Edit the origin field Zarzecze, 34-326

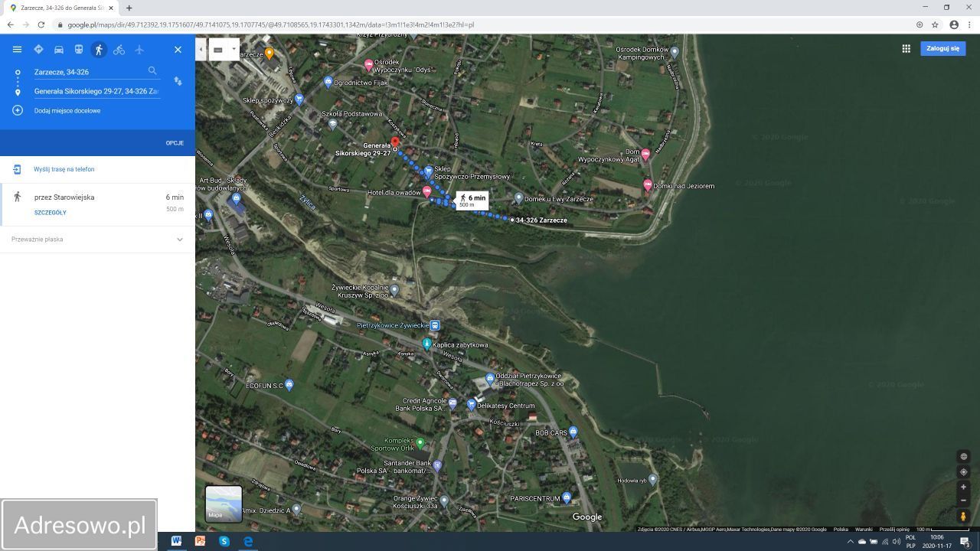(90, 72)
